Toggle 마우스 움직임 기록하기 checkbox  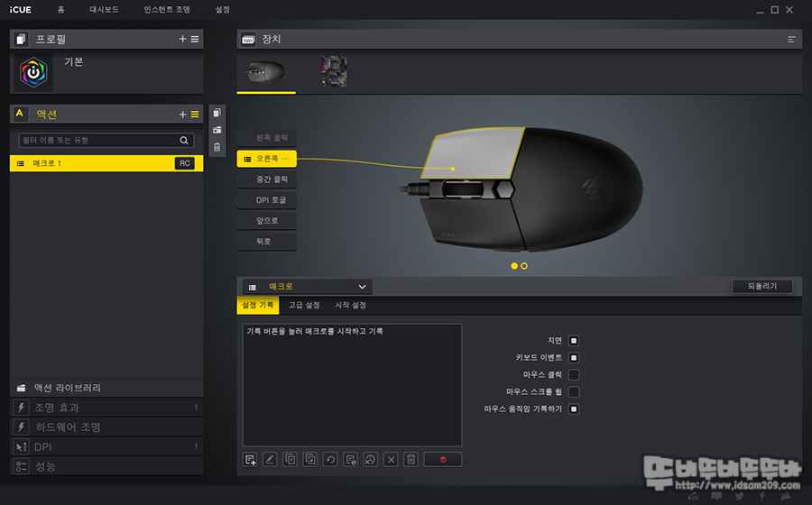tap(574, 409)
